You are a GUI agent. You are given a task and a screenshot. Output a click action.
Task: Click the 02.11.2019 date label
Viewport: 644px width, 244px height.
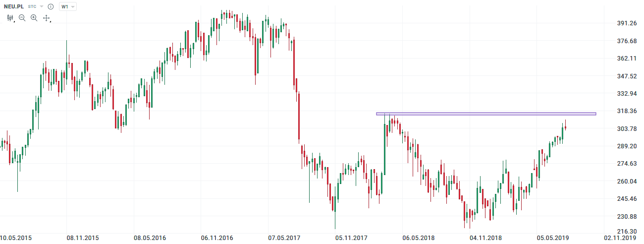(620, 238)
